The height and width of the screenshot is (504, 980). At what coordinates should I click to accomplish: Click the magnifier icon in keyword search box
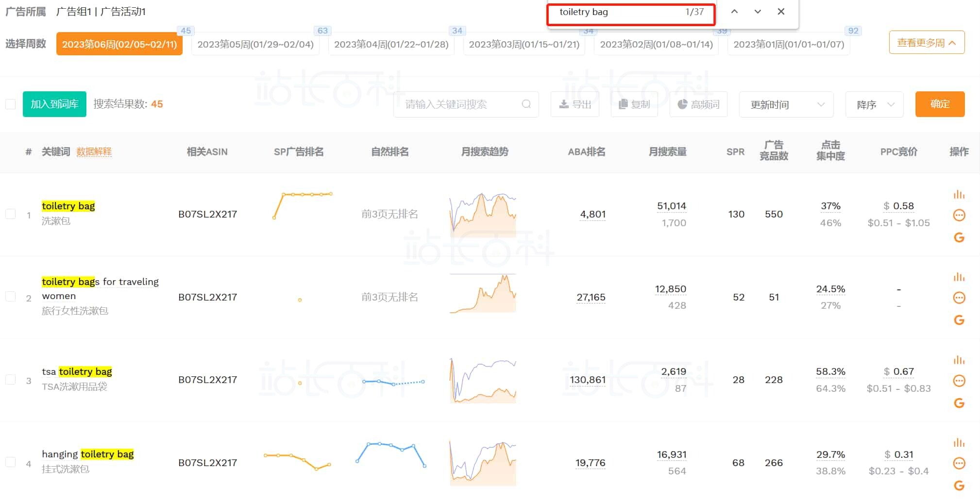coord(526,104)
